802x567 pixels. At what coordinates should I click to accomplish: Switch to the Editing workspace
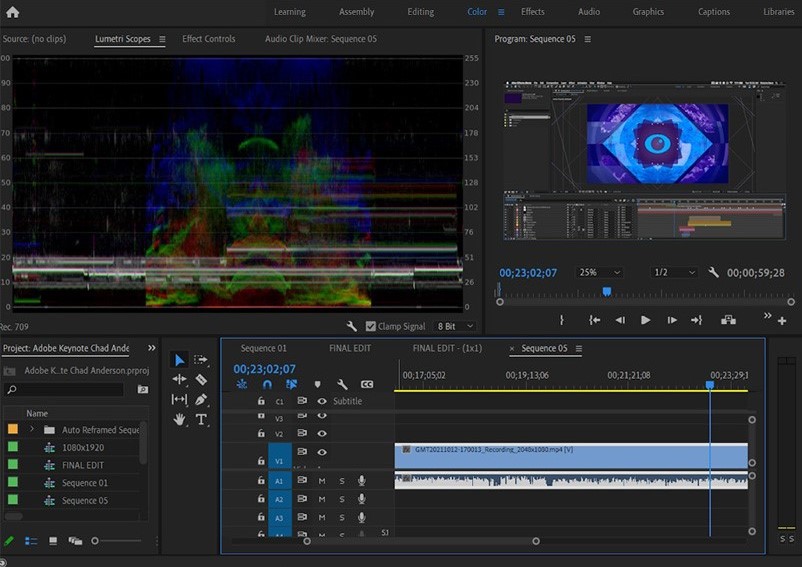[x=420, y=12]
